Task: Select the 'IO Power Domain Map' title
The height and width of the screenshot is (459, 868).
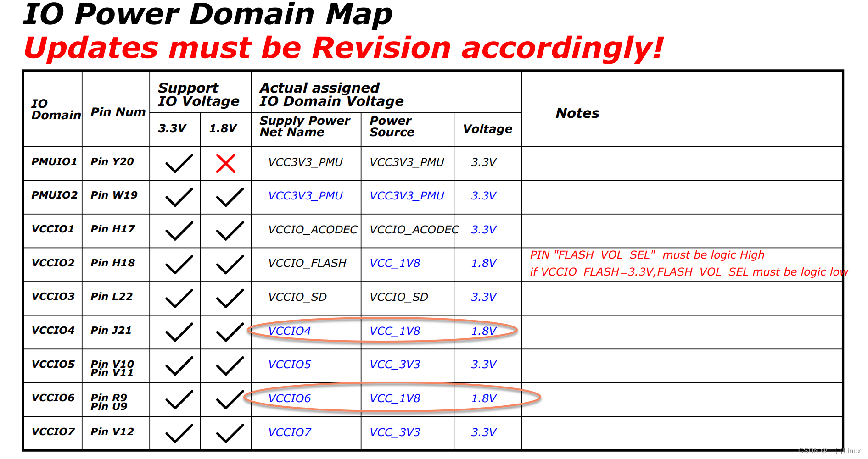Action: pos(208,14)
